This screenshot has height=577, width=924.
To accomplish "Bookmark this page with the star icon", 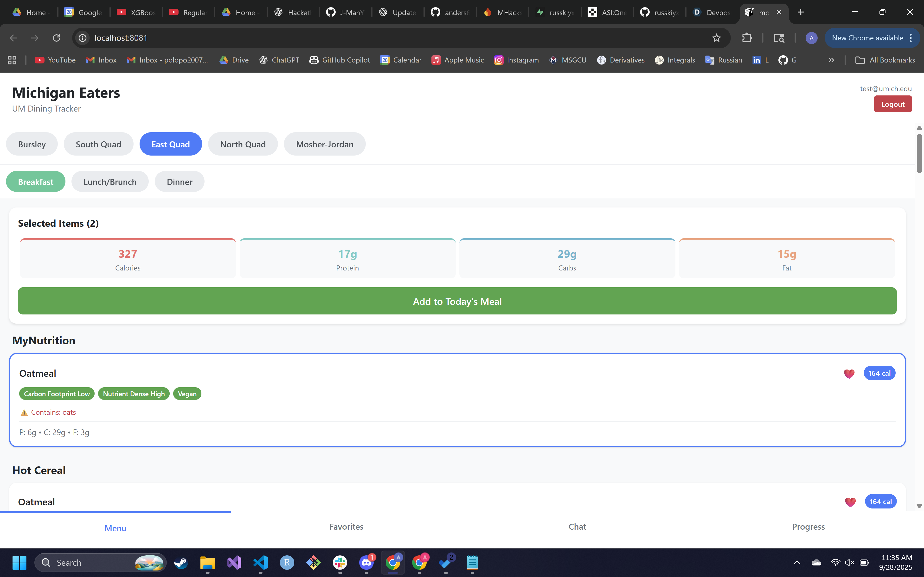I will point(716,38).
